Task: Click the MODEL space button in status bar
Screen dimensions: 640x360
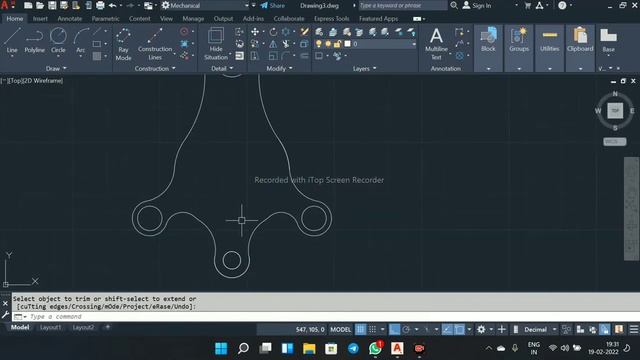Action: coord(340,329)
